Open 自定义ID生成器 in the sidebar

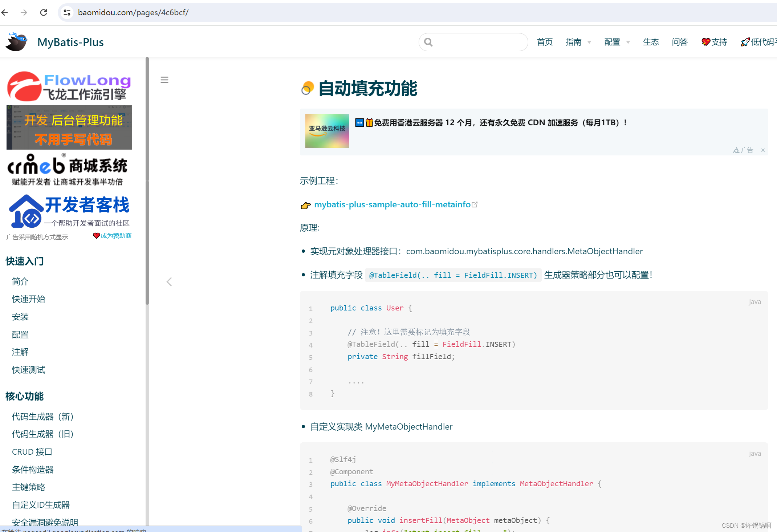[x=41, y=505]
